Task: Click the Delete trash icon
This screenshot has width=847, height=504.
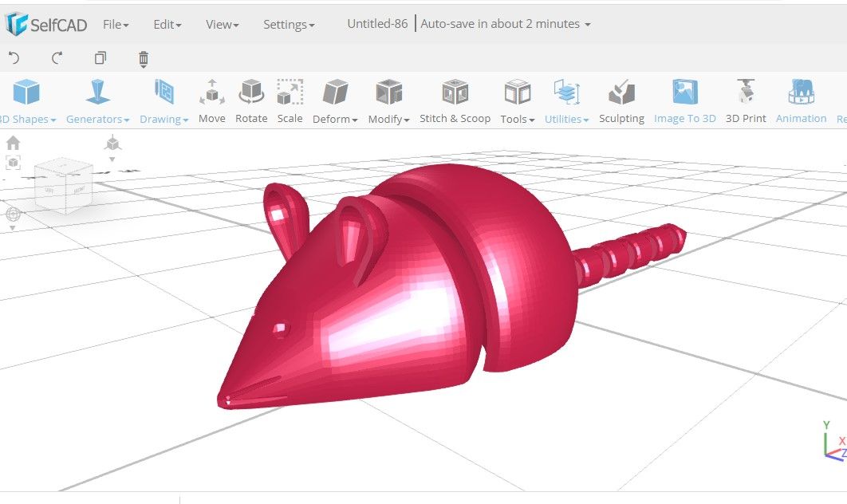Action: click(x=143, y=57)
